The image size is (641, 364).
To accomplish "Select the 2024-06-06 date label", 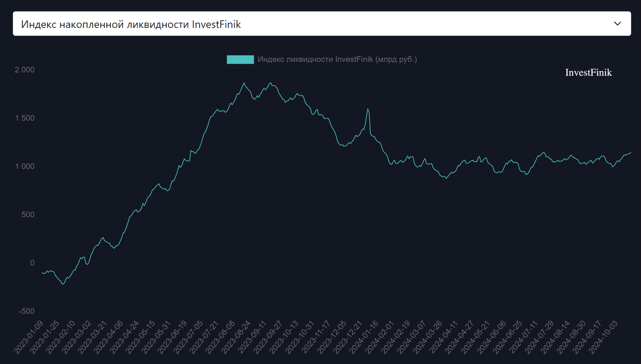I will (491, 337).
